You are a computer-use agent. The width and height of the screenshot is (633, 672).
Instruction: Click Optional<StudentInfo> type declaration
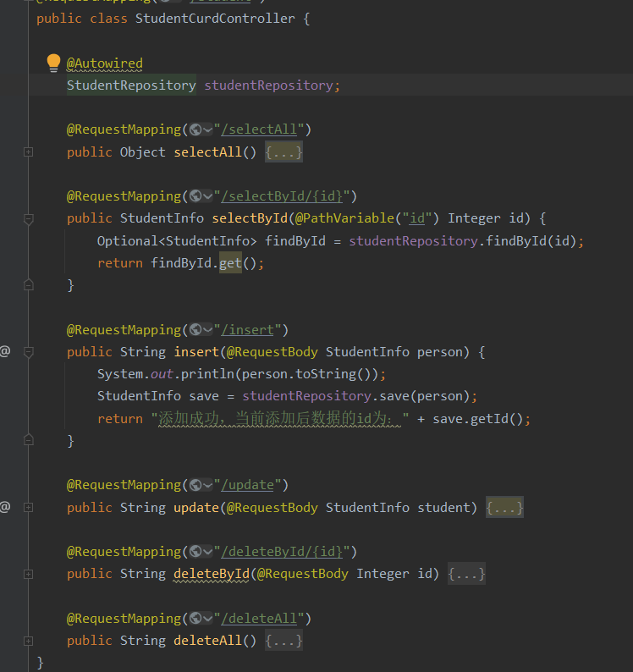(177, 241)
